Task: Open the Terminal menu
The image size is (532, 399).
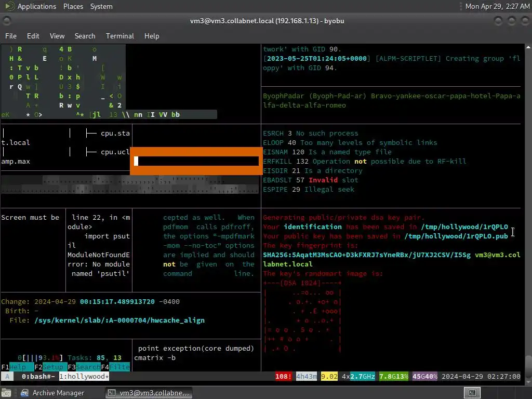Action: [x=120, y=36]
